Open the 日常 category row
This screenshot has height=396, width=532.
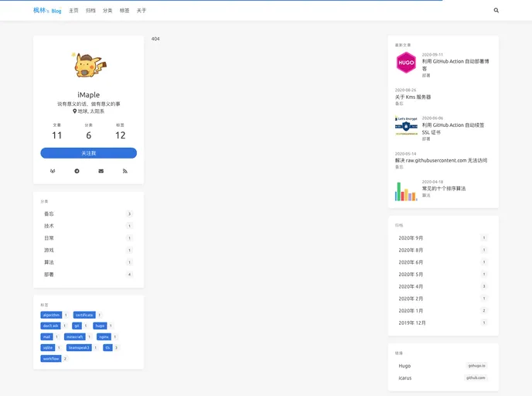[89, 238]
